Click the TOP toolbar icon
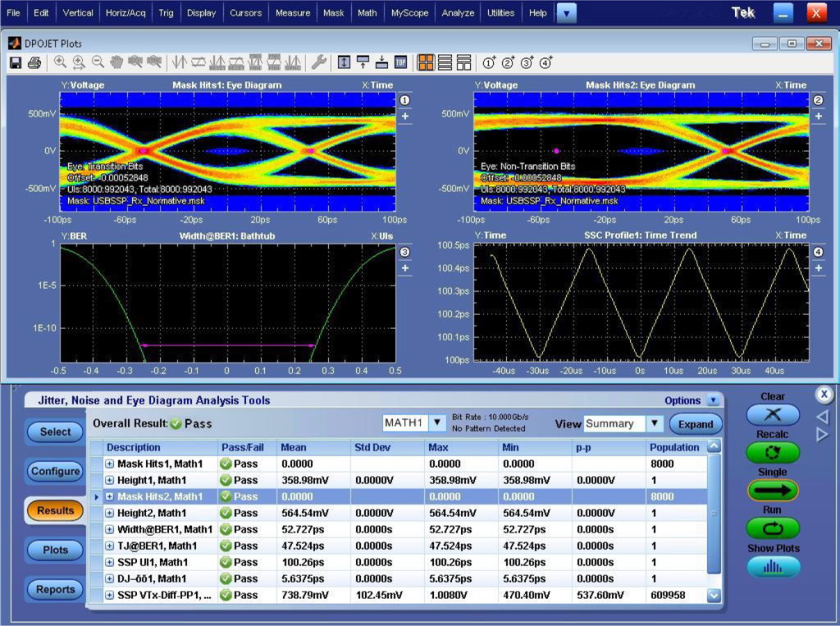840x626 pixels. point(400,62)
